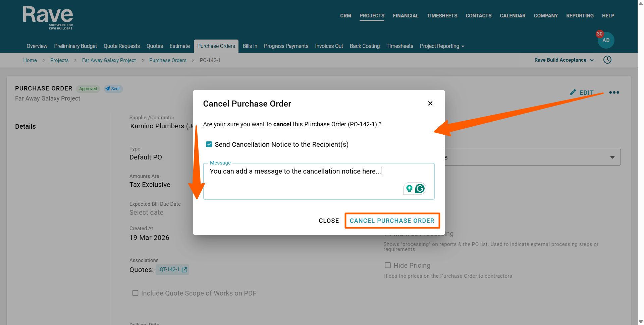Switch to the Bills In tab
Image resolution: width=644 pixels, height=325 pixels.
[250, 46]
